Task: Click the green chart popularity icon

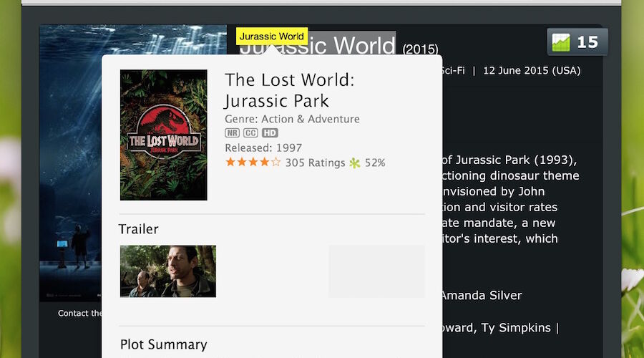Action: [x=560, y=42]
